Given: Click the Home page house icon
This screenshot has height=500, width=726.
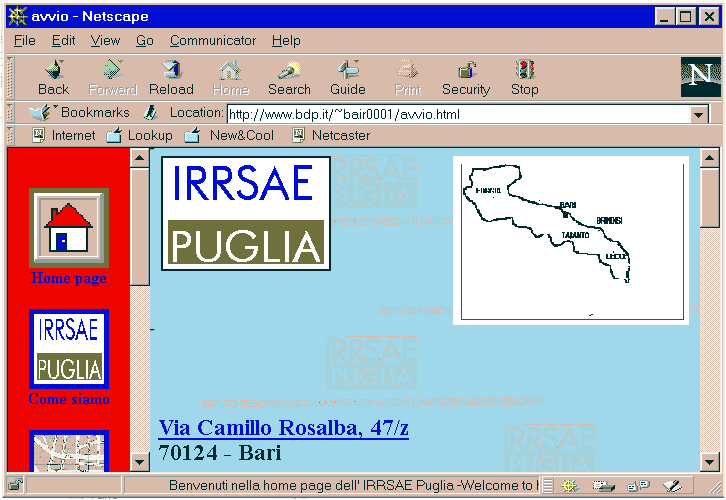Looking at the screenshot, I should [69, 228].
